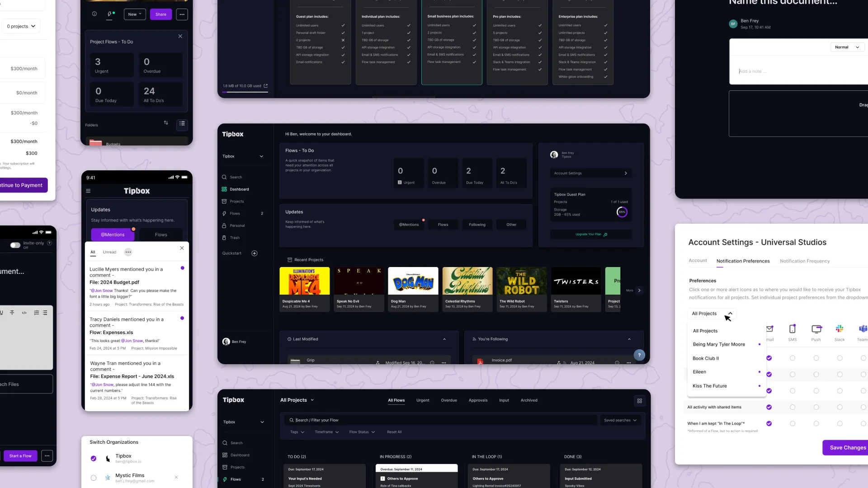Click the Push alert icon in Notification Preferences
868x488 pixels.
point(816,329)
